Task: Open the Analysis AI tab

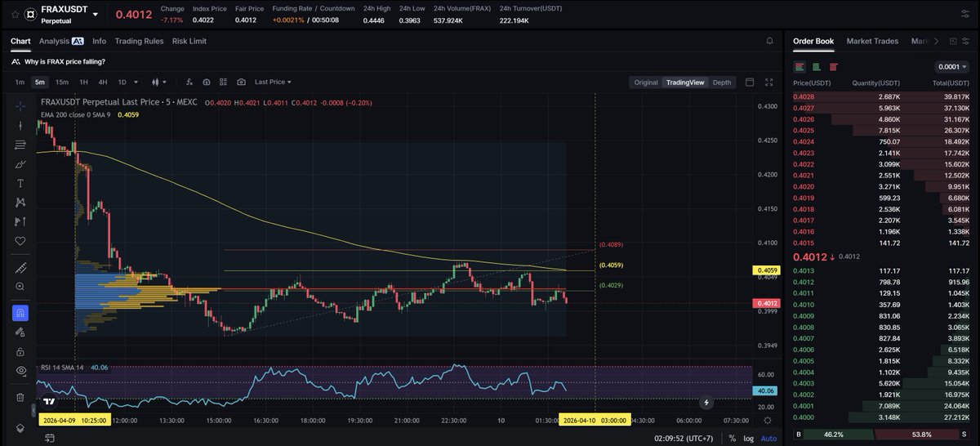Action: 61,41
